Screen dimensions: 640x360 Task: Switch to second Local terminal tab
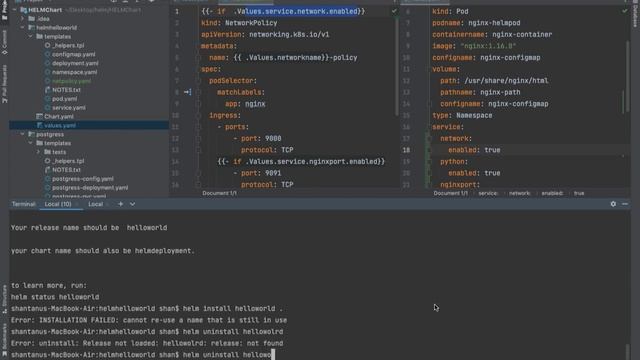coord(96,204)
